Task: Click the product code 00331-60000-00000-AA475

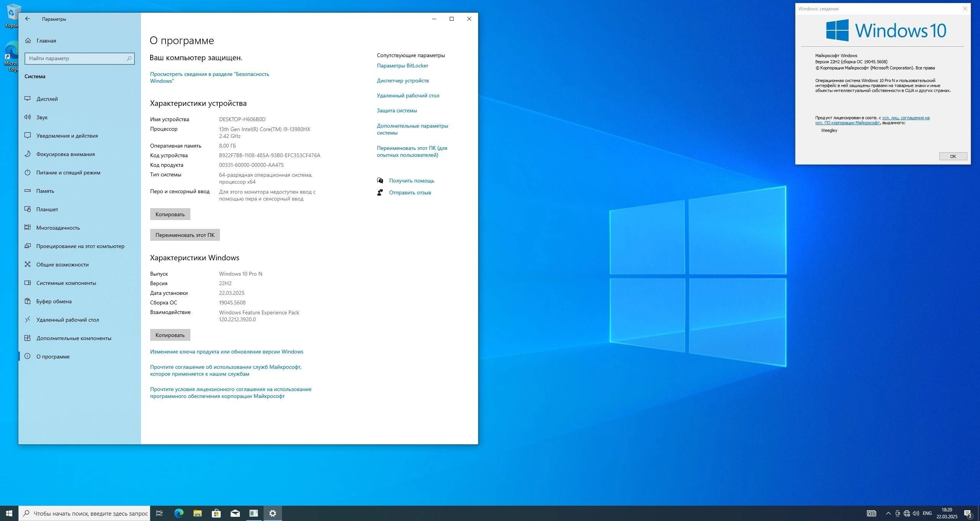Action: pyautogui.click(x=251, y=165)
